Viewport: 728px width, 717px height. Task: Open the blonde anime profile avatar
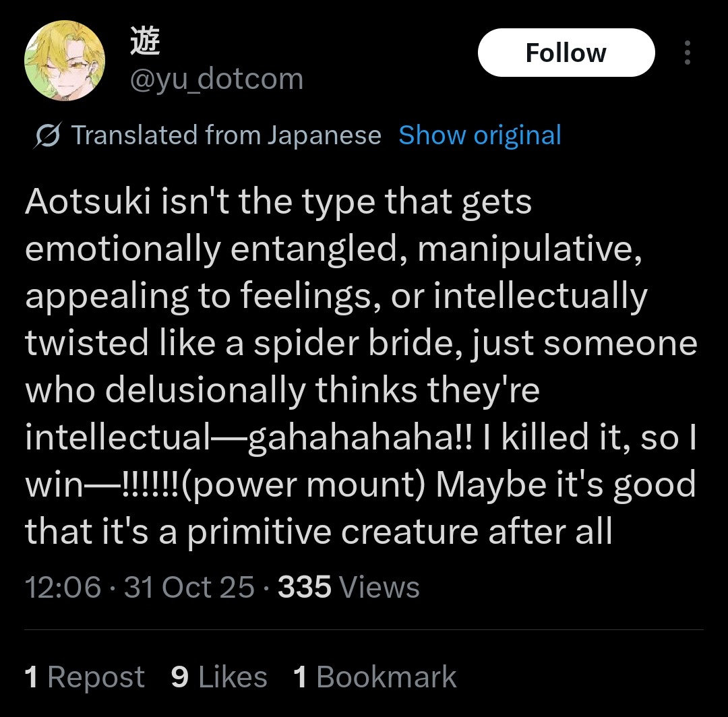pyautogui.click(x=65, y=61)
